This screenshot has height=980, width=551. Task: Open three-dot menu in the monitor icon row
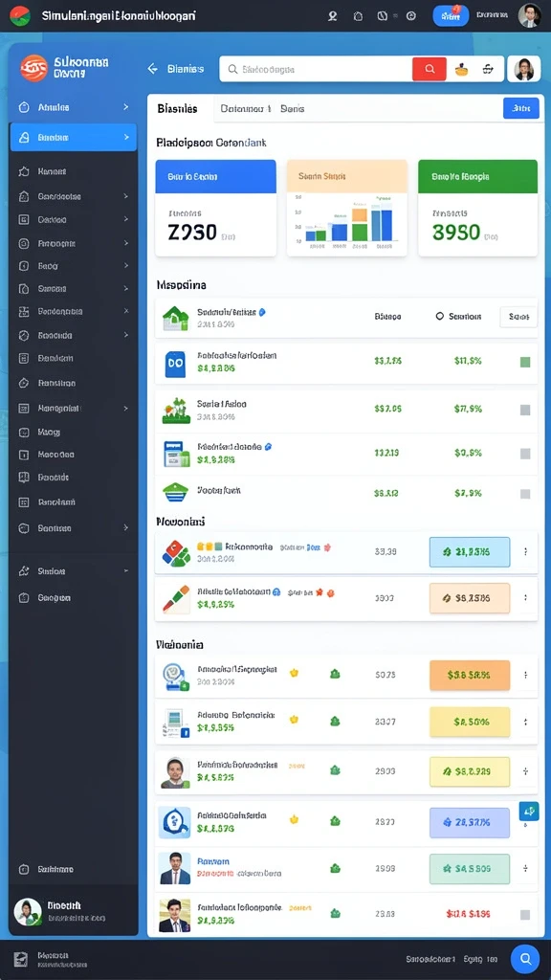pos(525,722)
